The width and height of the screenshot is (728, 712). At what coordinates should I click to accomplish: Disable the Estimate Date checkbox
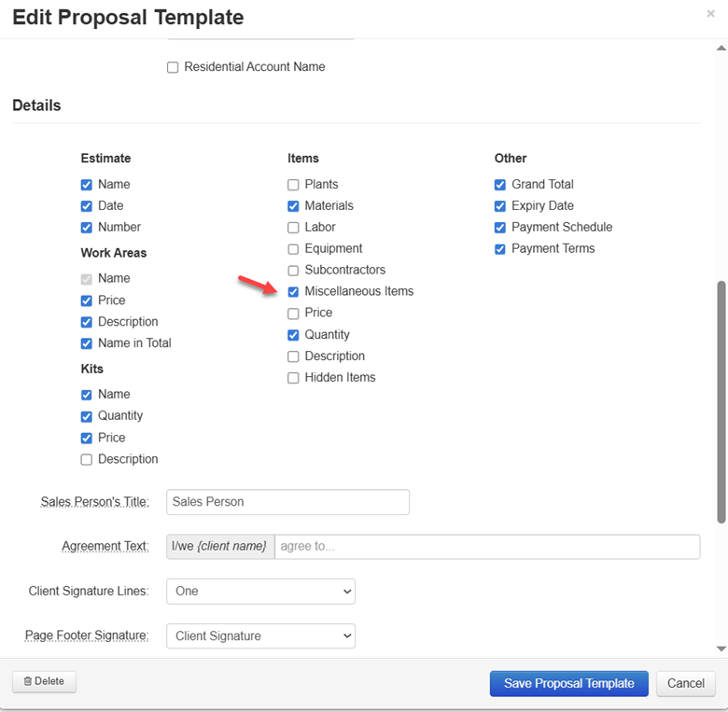click(87, 206)
